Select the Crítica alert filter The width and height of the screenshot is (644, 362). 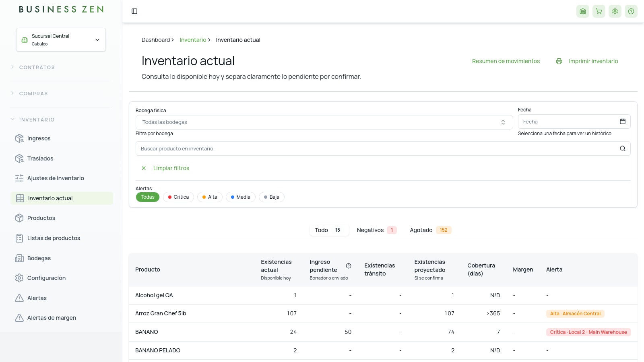click(x=178, y=197)
